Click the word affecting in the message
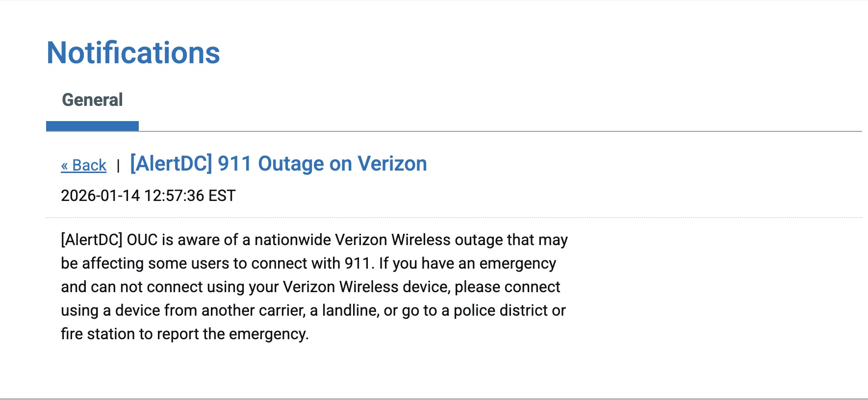 tap(113, 263)
